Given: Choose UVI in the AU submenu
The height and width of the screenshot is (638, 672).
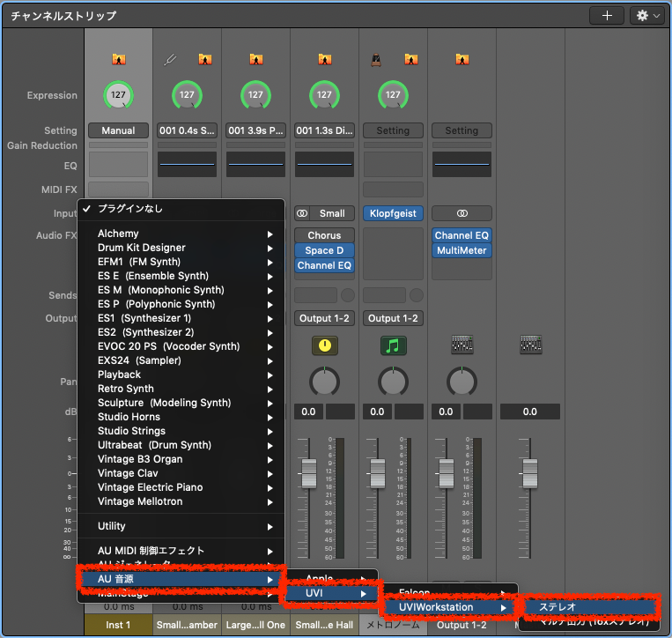Looking at the screenshot, I should [332, 593].
